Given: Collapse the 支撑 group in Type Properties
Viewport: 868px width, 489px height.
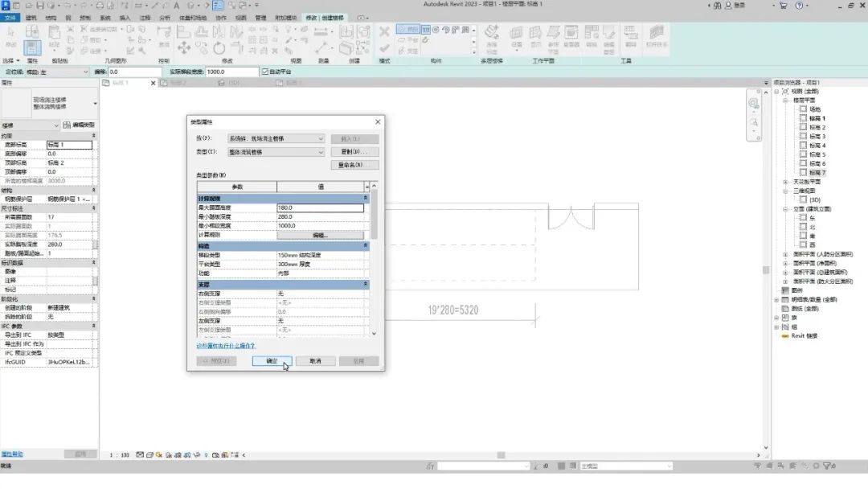Looking at the screenshot, I should click(366, 285).
